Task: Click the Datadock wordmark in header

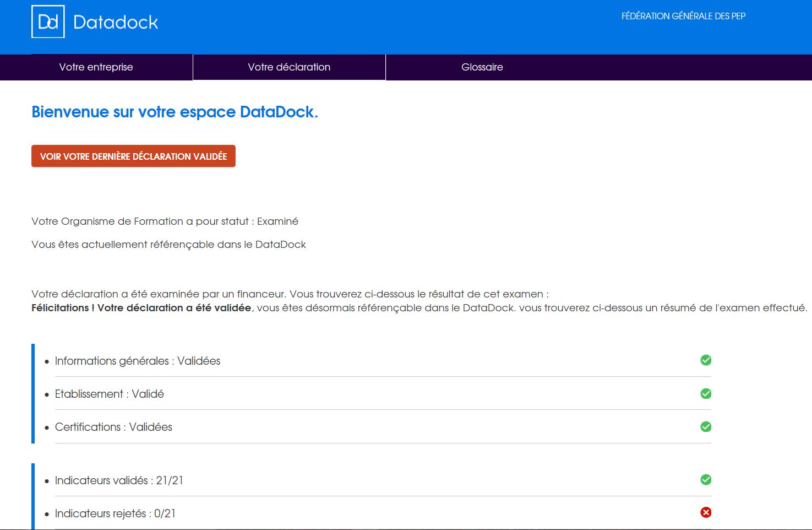Action: [116, 22]
